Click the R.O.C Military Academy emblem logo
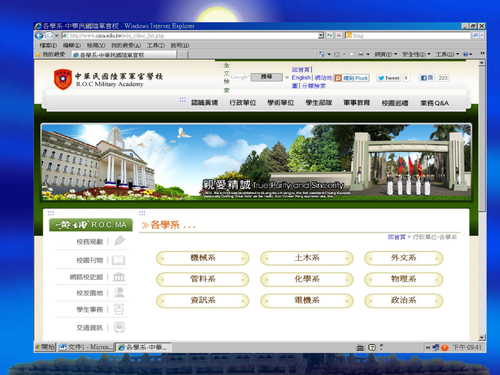Viewport: 500px width, 375px height. click(x=63, y=79)
